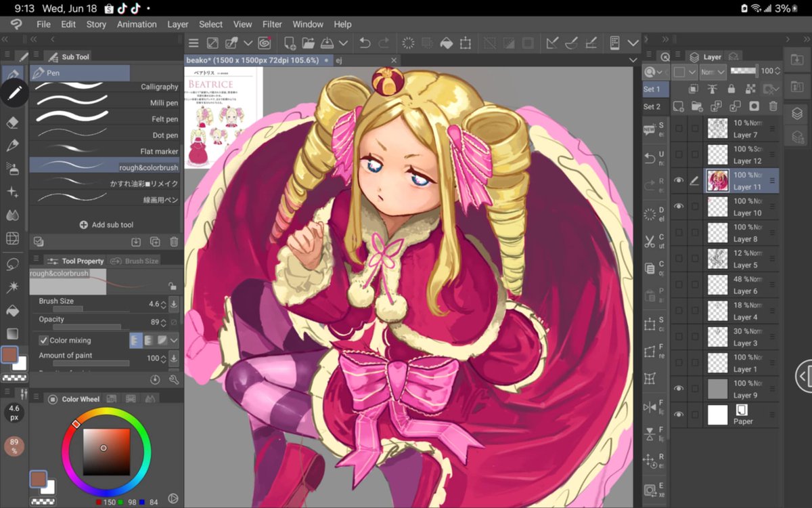This screenshot has width=812, height=508.
Task: Choose the Auto select magic wand tool
Action: 12,287
